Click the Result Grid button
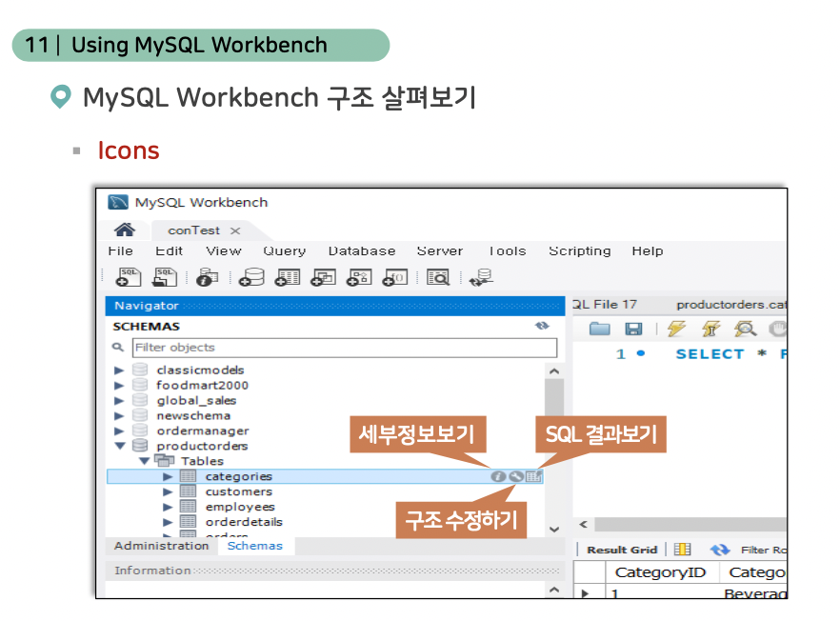 [x=622, y=550]
